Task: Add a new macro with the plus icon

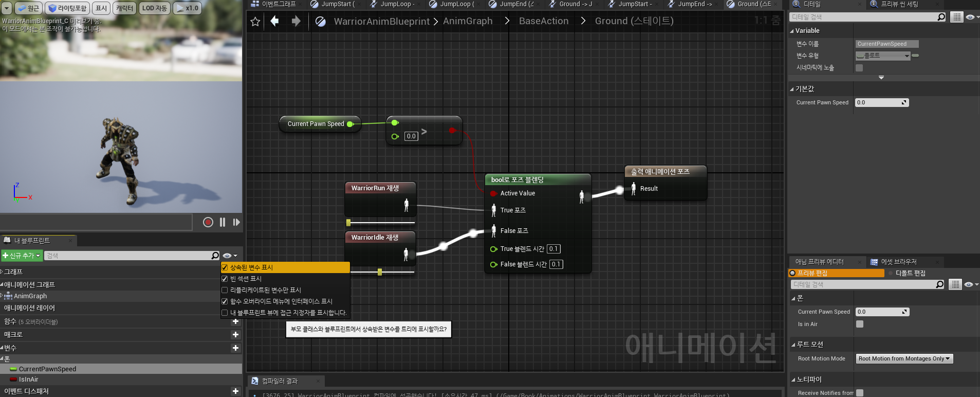Action: click(x=235, y=334)
